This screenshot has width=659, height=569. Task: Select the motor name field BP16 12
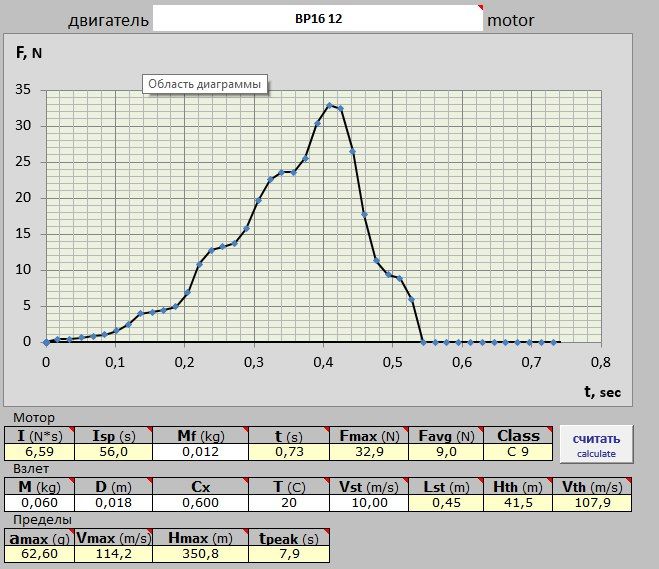coord(318,18)
